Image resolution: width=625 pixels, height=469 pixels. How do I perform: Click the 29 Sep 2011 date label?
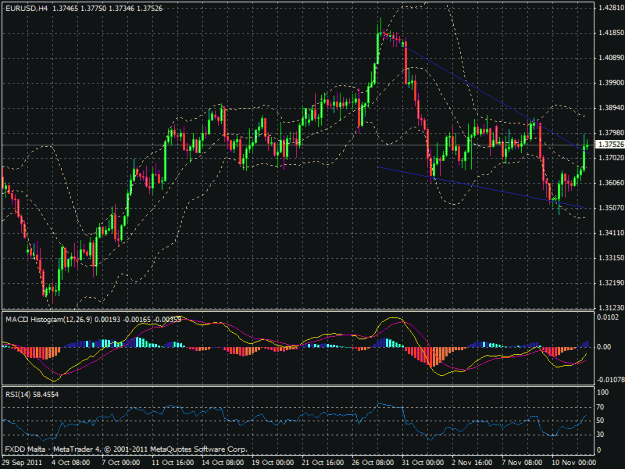point(22,462)
